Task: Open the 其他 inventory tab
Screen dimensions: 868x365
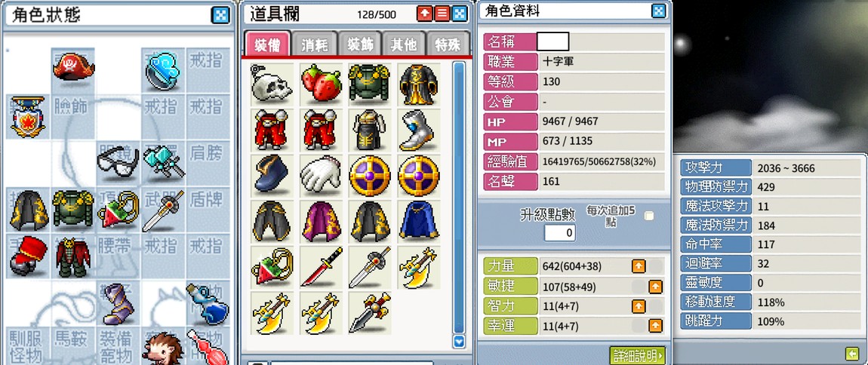Action: [404, 44]
